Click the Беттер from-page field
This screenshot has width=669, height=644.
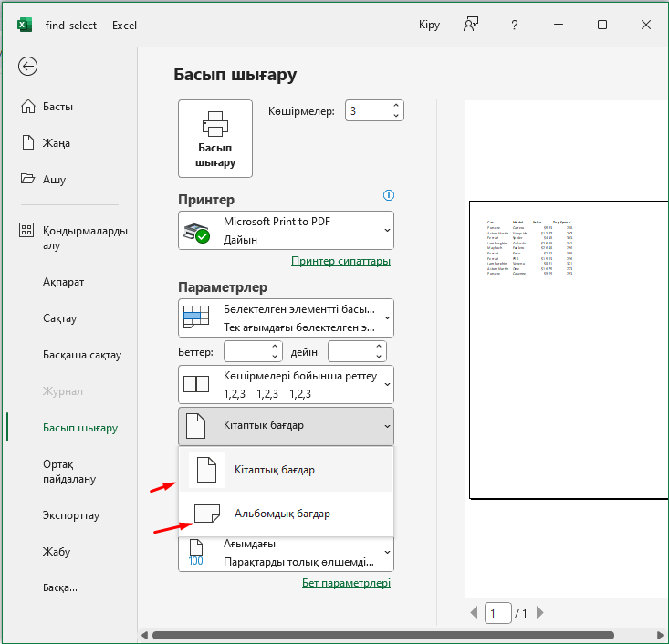click(x=247, y=351)
